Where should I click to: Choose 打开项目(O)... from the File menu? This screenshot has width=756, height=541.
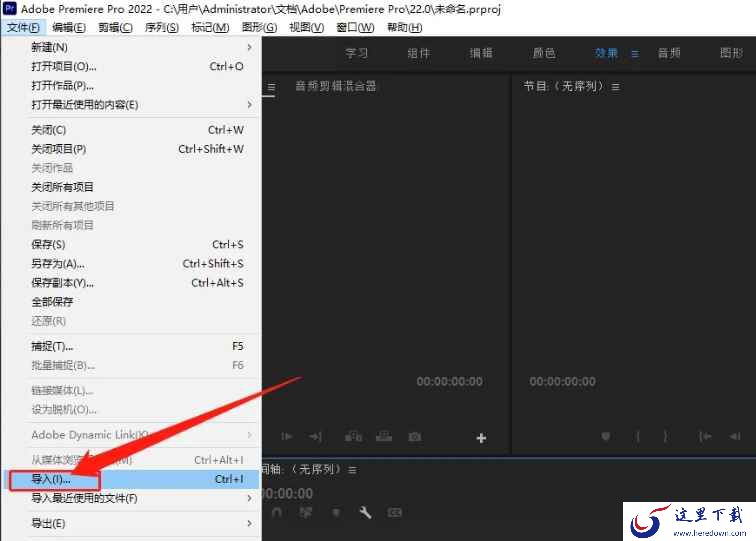click(x=132, y=67)
